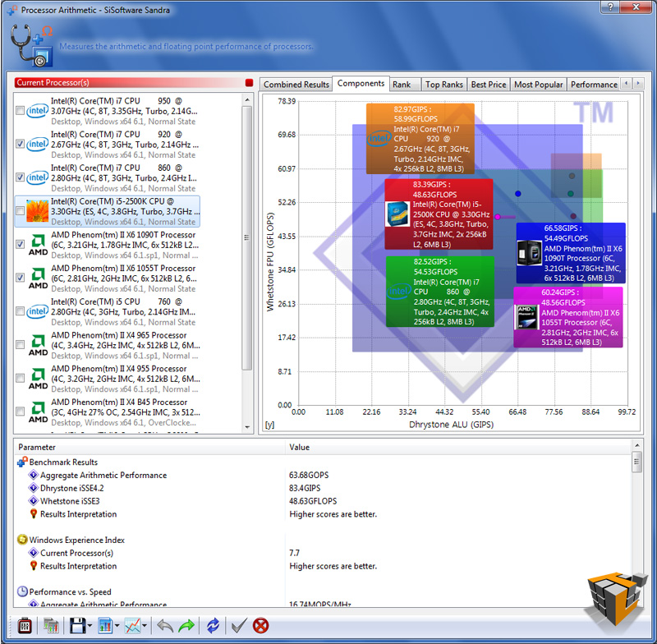Click the processor list vertical scrollbar thumb
This screenshot has width=657, height=644.
pos(247,238)
